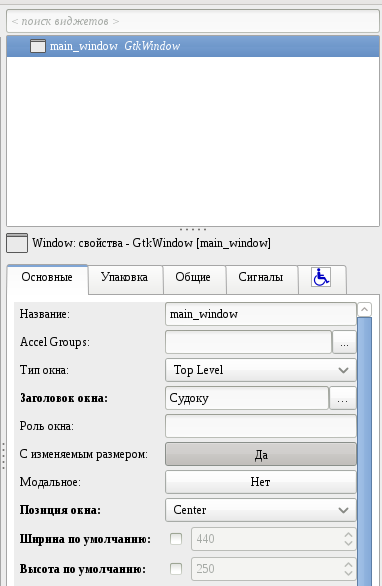Click scrollbar up arrow in properties
Image resolution: width=382 pixels, height=586 pixels.
[364, 309]
